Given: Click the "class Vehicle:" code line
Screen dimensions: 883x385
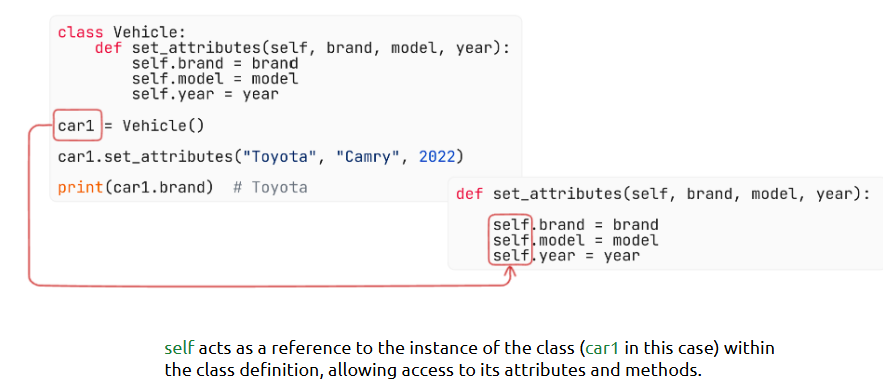Looking at the screenshot, I should [121, 33].
